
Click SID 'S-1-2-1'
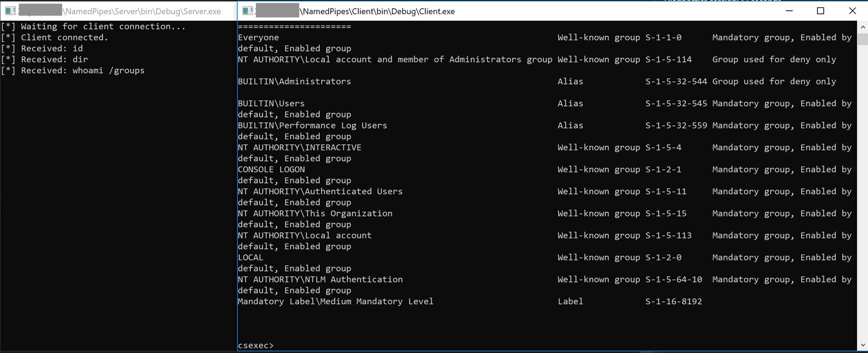[664, 169]
